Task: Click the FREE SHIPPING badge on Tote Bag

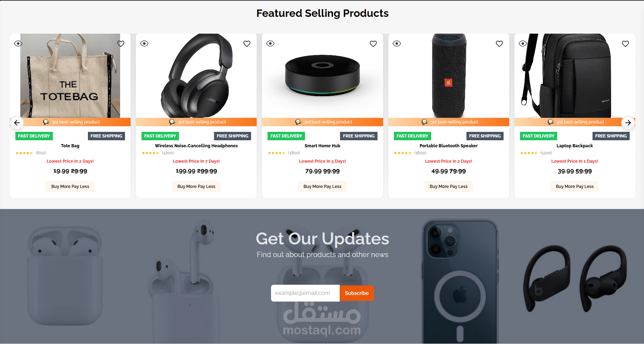Action: [x=106, y=136]
